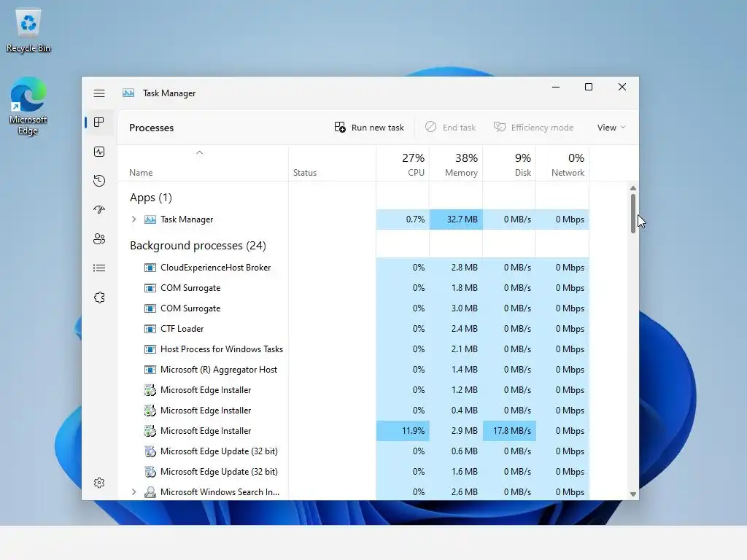Click the 11.9% CPU cell

coord(403,431)
